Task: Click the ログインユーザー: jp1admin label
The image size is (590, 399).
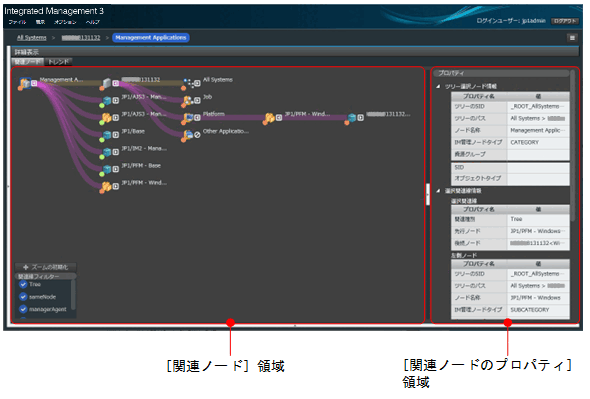Action: (511, 21)
